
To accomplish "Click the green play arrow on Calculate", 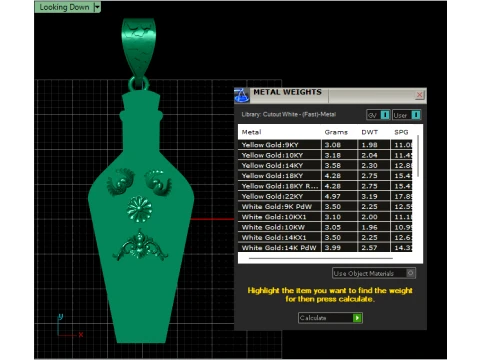I will click(357, 318).
